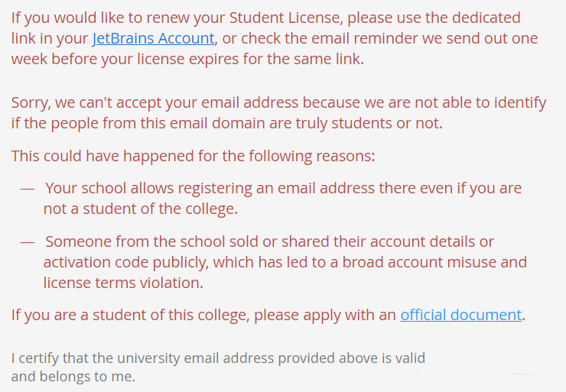Follow the official document link
The image size is (566, 392).
click(x=460, y=315)
